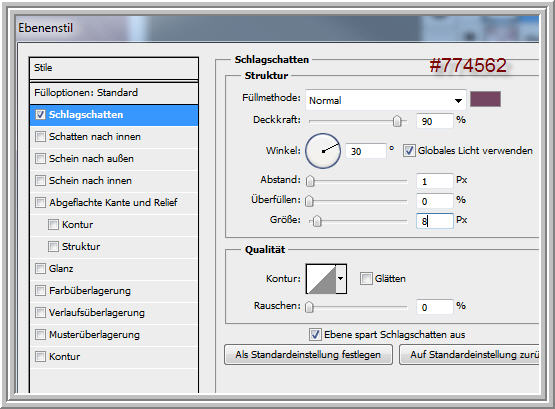Enable the Glätten checkbox

(x=366, y=278)
